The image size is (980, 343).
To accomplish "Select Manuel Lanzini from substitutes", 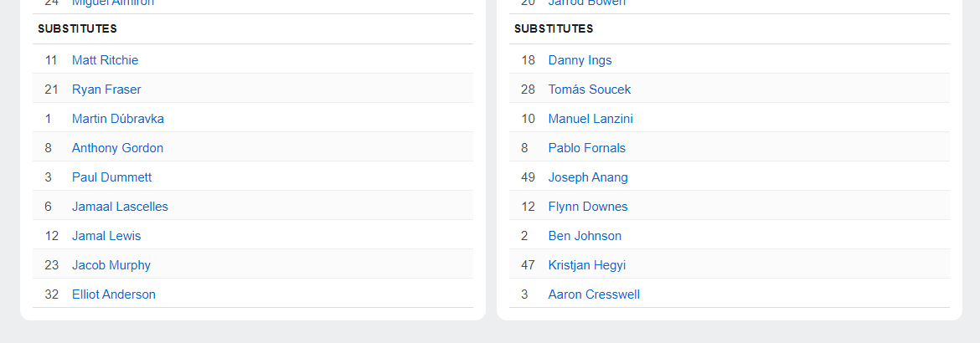I will pos(591,119).
